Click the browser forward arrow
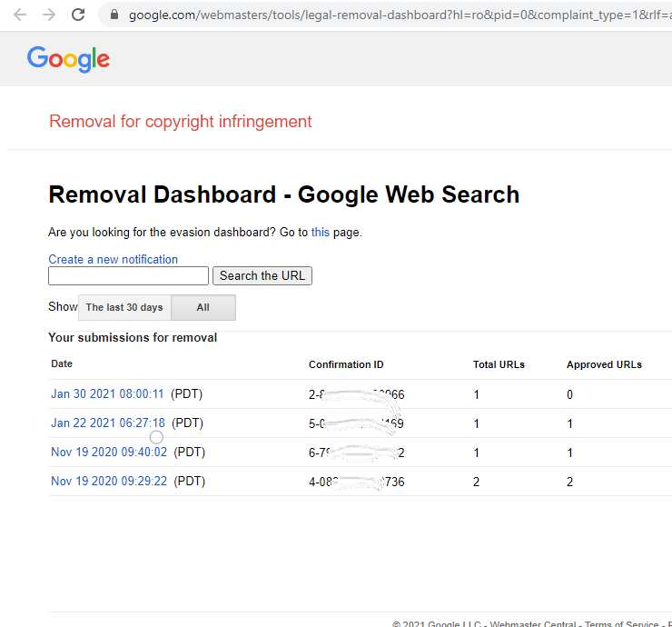 [x=49, y=15]
